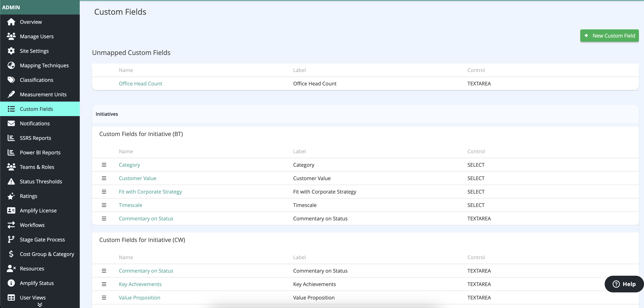Image resolution: width=644 pixels, height=308 pixels.
Task: Click TEXTAREA control cell in Key Achievements row
Action: coord(479,284)
